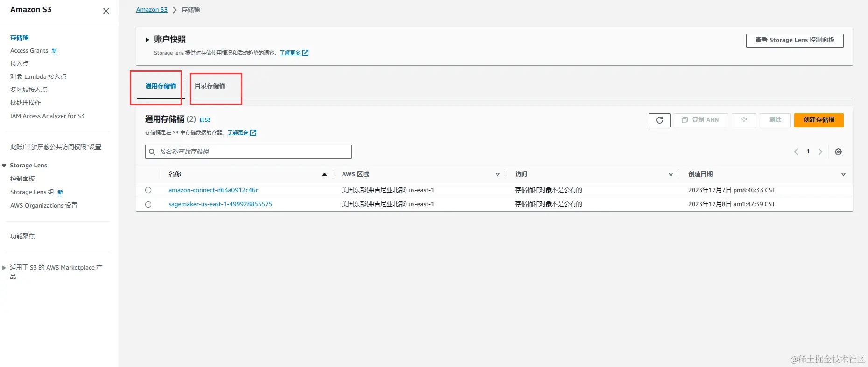868x367 pixels.
Task: Open external link icon after bucket description 了解更多
Action: click(x=253, y=132)
